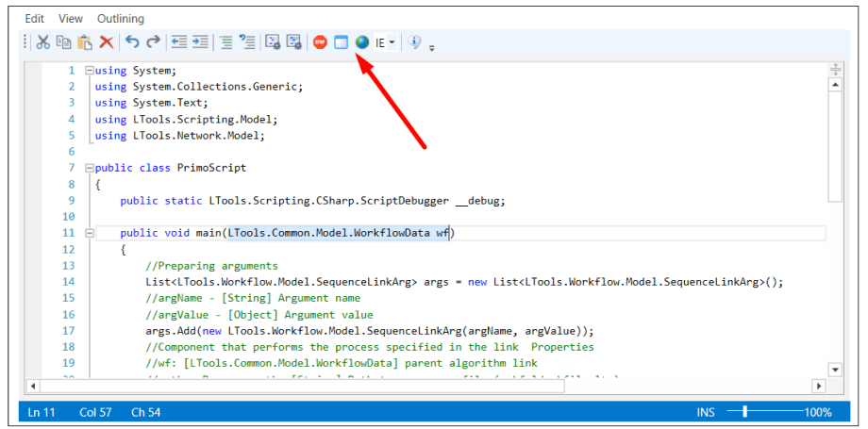The width and height of the screenshot is (868, 429).
Task: Click the vertical scrollbar down arrow
Action: pyautogui.click(x=835, y=370)
